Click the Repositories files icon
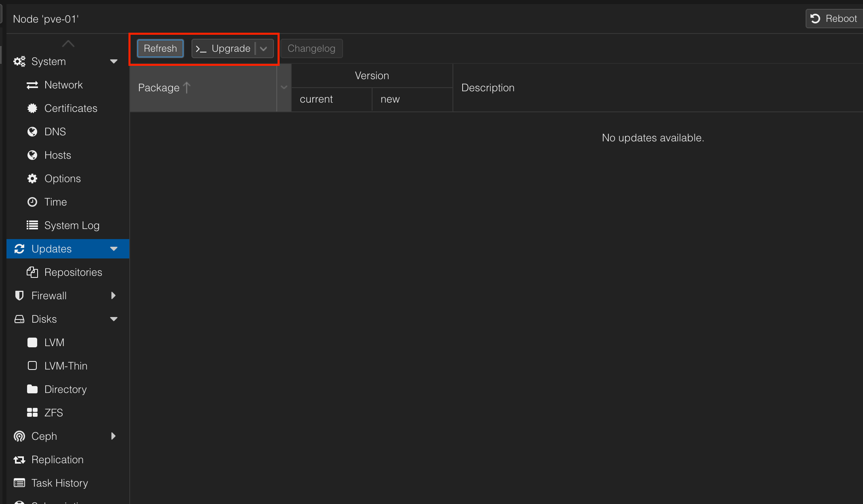 click(x=32, y=272)
